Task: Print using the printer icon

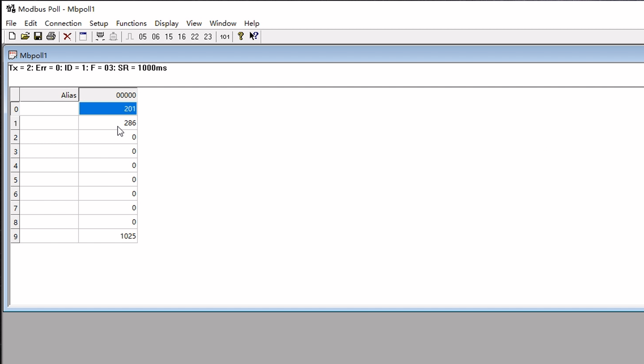Action: (x=51, y=36)
